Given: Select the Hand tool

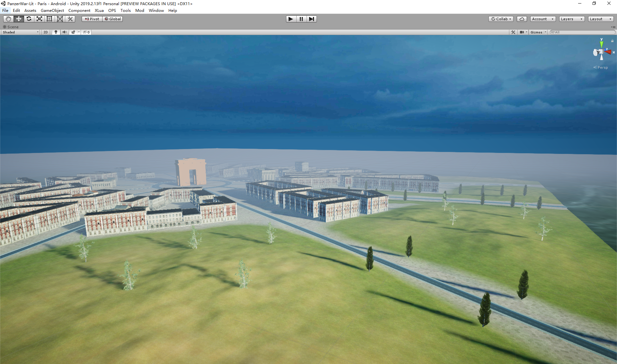Looking at the screenshot, I should coord(8,19).
